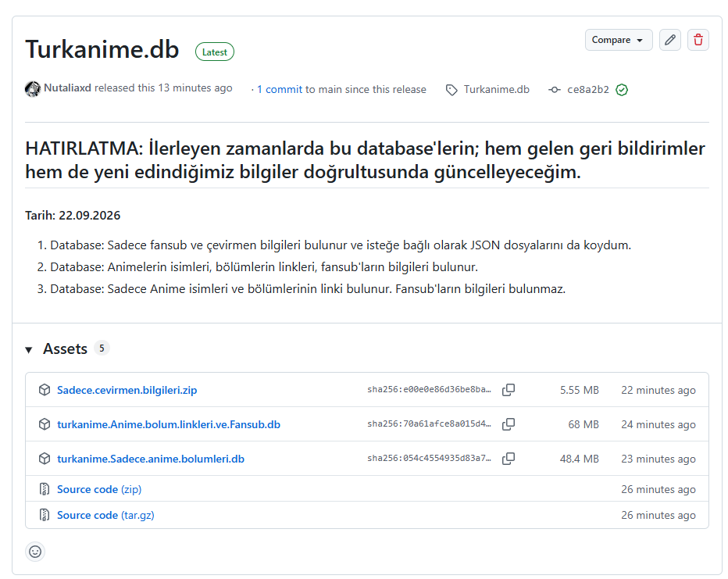Click the sha256:054c4554935d83a7 hash text
Image resolution: width=728 pixels, height=579 pixels.
coord(429,459)
